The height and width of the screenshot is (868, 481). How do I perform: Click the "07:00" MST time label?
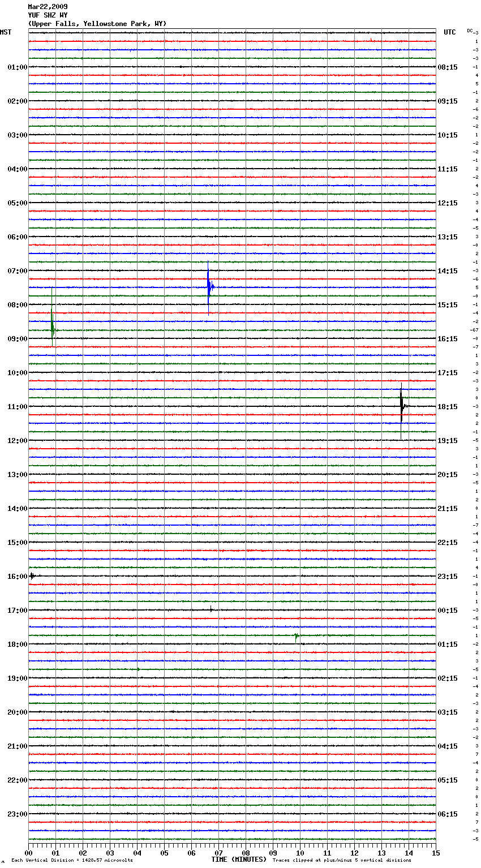tap(18, 271)
